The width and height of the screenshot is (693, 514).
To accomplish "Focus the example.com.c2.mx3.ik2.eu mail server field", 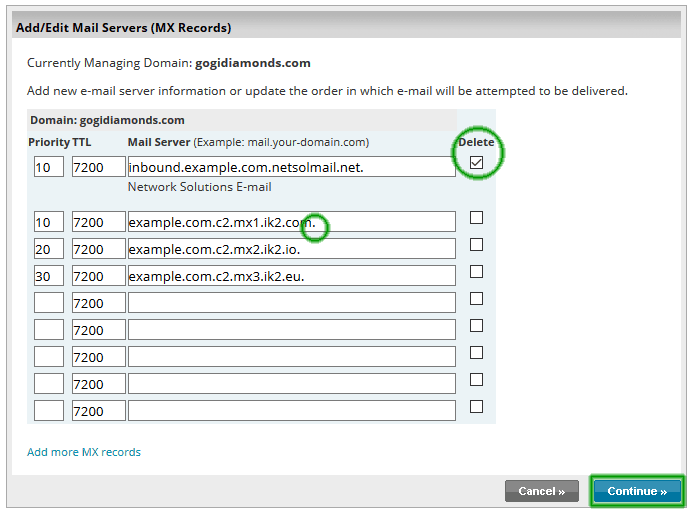I will coord(291,276).
